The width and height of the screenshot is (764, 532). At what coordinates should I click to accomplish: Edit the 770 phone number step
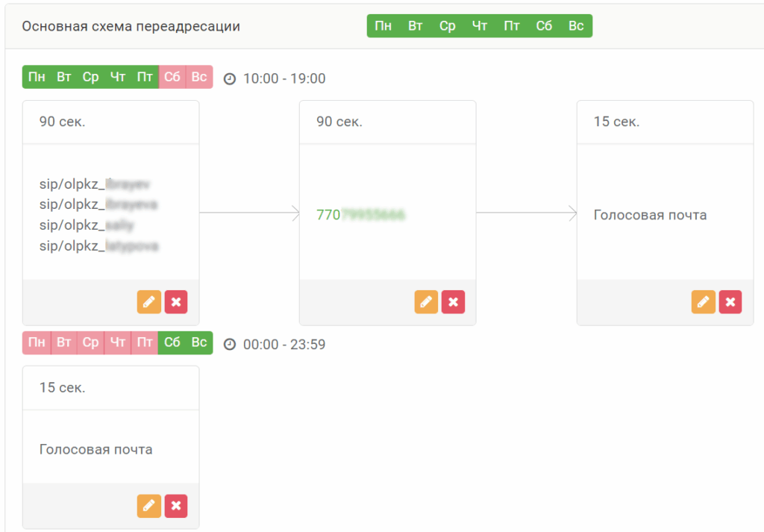pos(426,302)
